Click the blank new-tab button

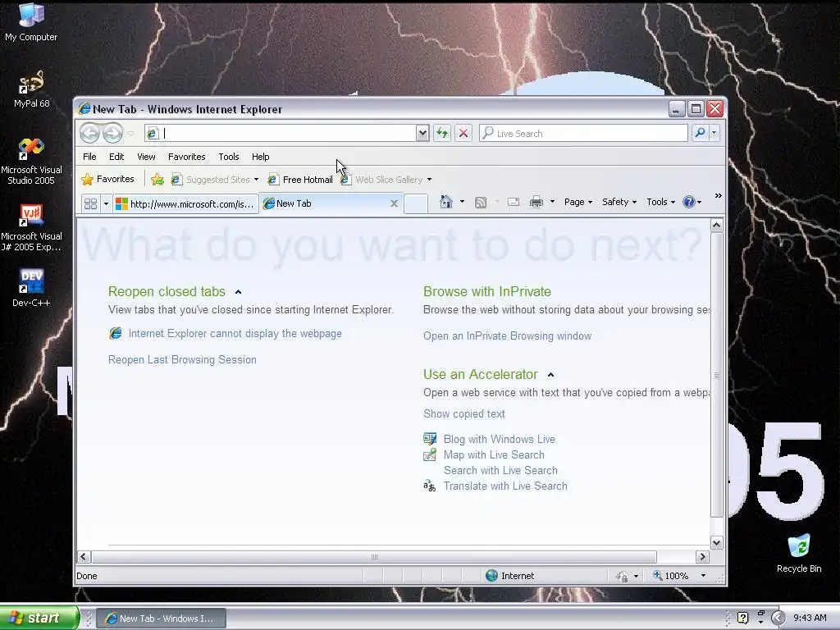pyautogui.click(x=416, y=203)
